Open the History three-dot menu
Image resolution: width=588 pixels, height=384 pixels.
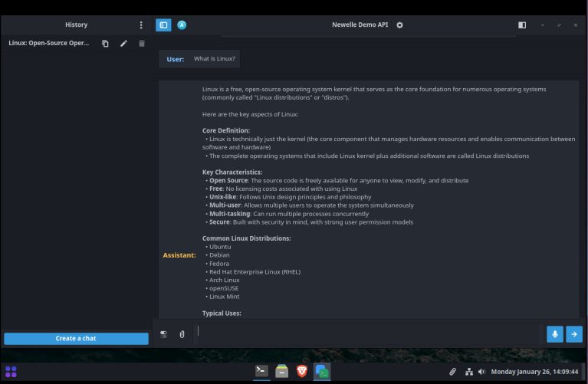coord(141,25)
